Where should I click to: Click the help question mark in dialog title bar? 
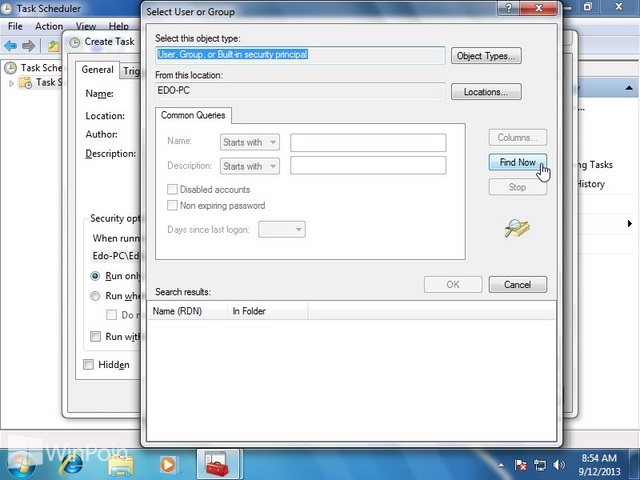pyautogui.click(x=509, y=8)
